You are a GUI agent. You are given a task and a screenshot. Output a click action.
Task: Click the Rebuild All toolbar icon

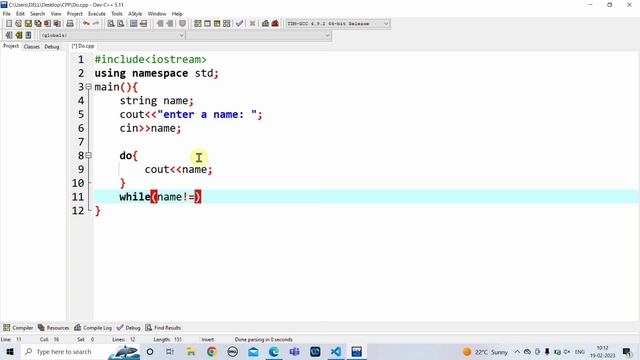coord(227,24)
